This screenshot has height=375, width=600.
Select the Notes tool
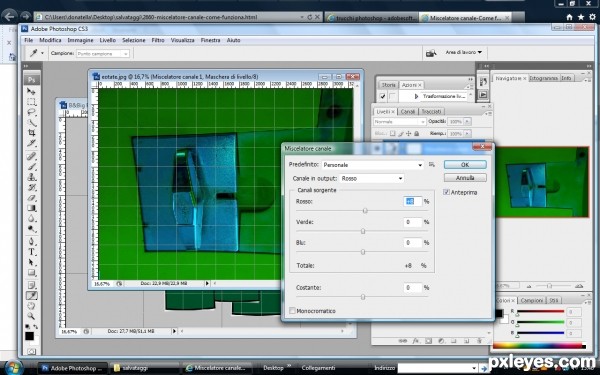pos(31,285)
